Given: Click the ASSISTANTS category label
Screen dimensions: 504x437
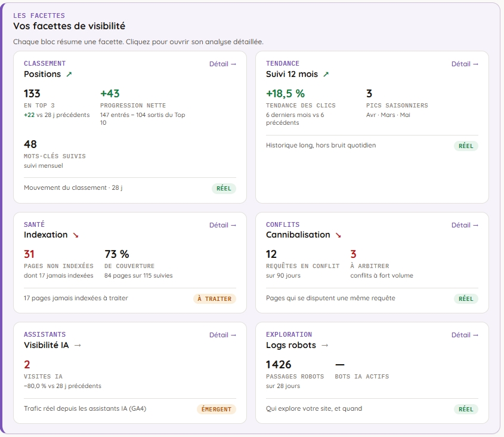Looking at the screenshot, I should point(45,334).
